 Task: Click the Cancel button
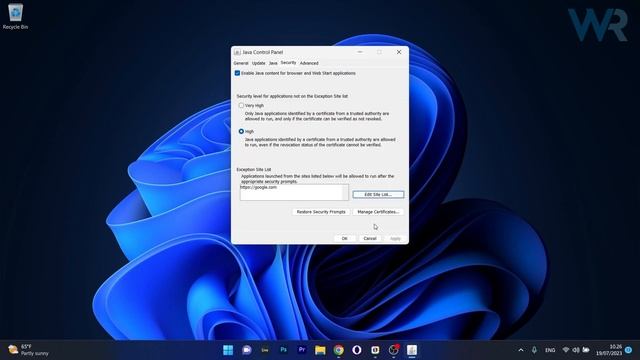(x=370, y=238)
